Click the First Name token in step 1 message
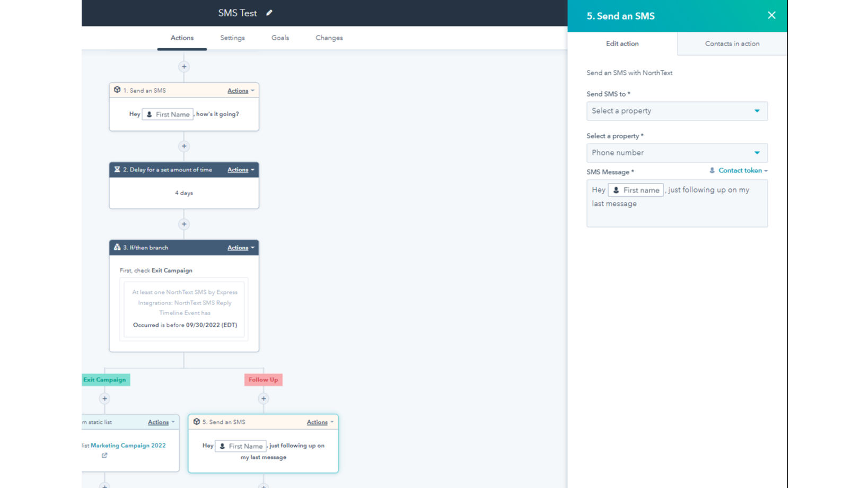The height and width of the screenshot is (488, 868). tap(167, 114)
